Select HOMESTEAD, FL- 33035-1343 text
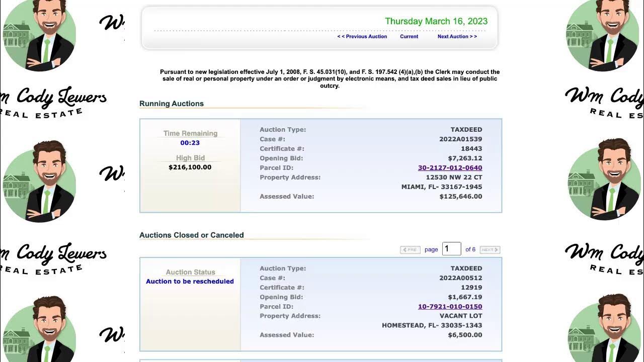 point(432,326)
